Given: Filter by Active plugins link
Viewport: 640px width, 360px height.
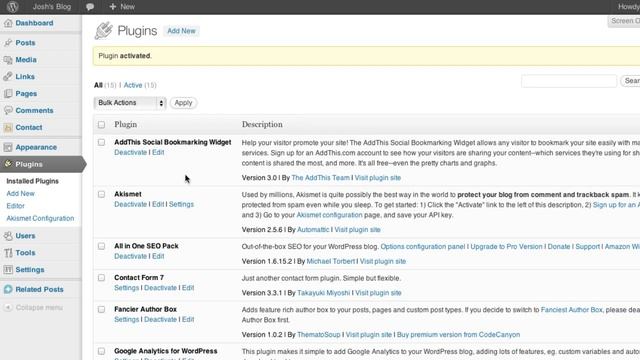Looking at the screenshot, I should coord(133,85).
